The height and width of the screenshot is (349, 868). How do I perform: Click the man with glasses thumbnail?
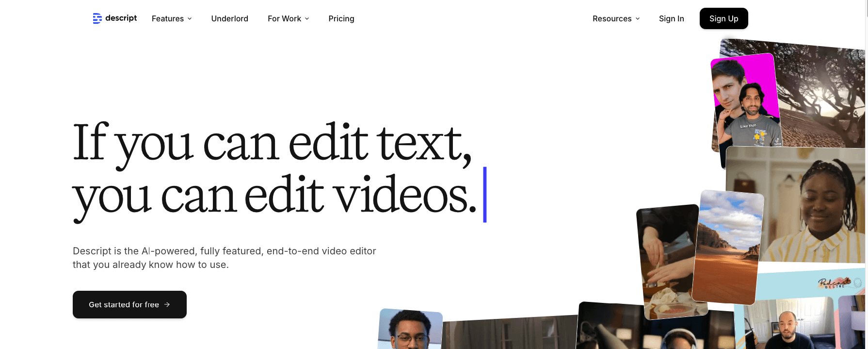point(410,330)
